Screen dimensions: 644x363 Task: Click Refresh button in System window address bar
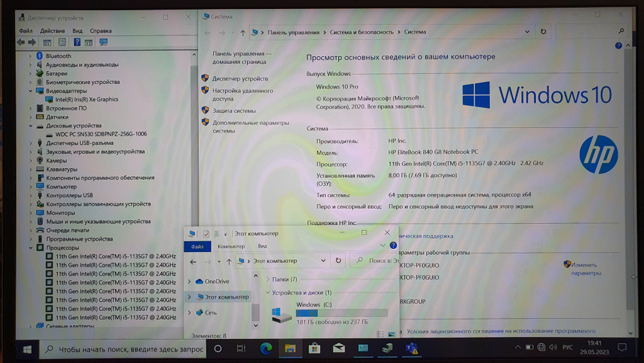tap(543, 32)
